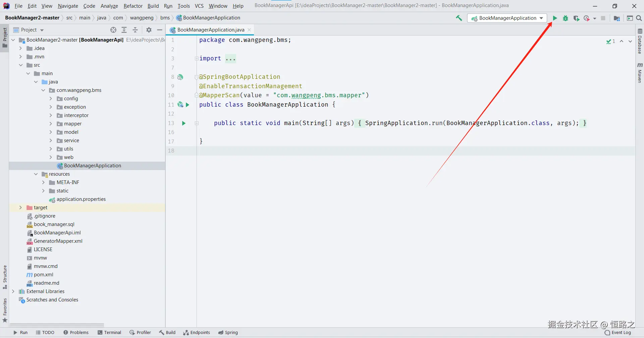Open the Problems tool window
The height and width of the screenshot is (338, 644).
pos(76,333)
